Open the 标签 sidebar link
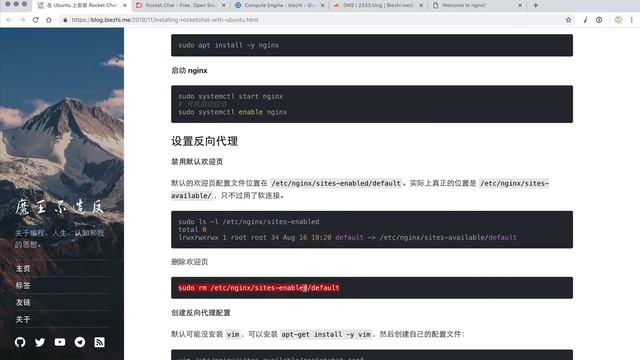Image resolution: width=640 pixels, height=360 pixels. pyautogui.click(x=23, y=285)
